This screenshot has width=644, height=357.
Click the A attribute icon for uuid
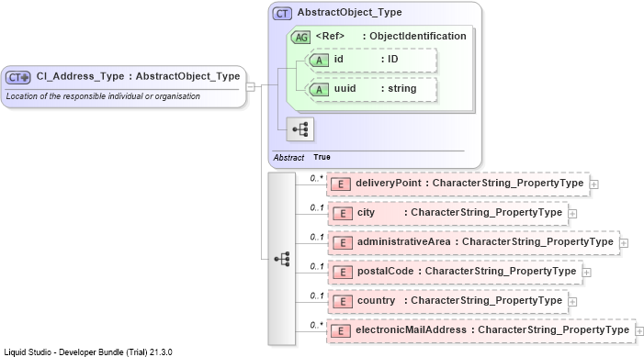coord(319,89)
